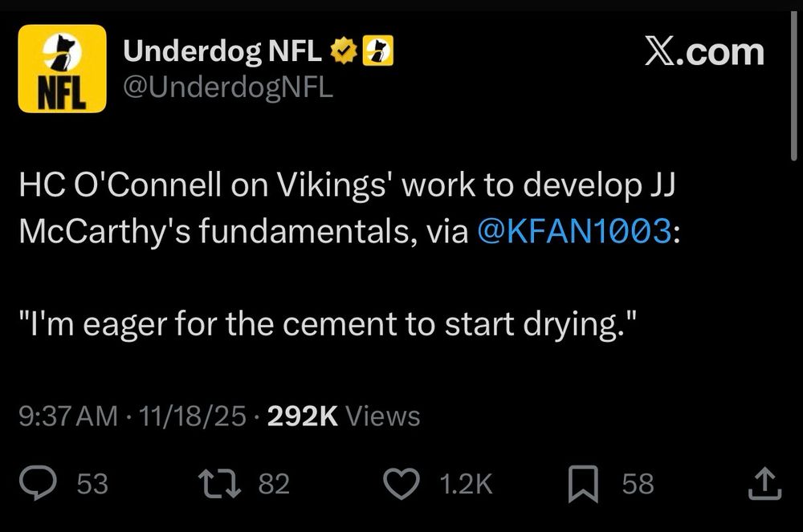803x532 pixels.
Task: Click the @UnderdogNFL handle
Action: (x=227, y=87)
